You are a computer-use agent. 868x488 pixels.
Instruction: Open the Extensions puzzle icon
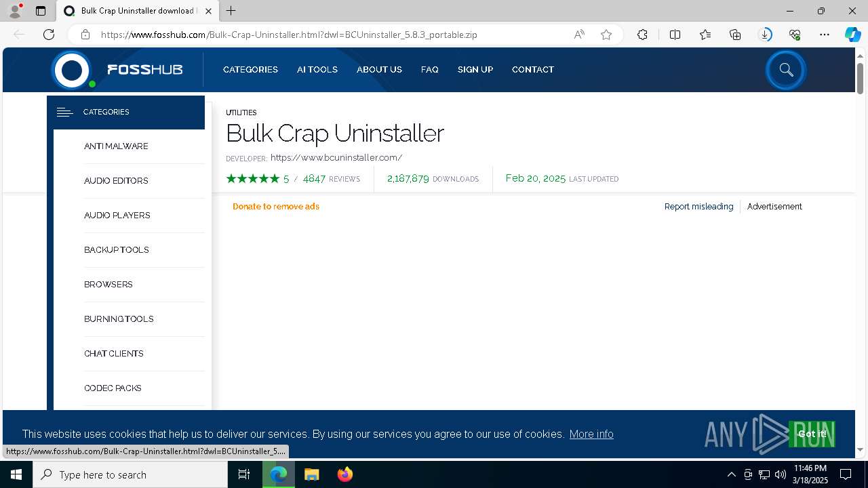click(642, 35)
